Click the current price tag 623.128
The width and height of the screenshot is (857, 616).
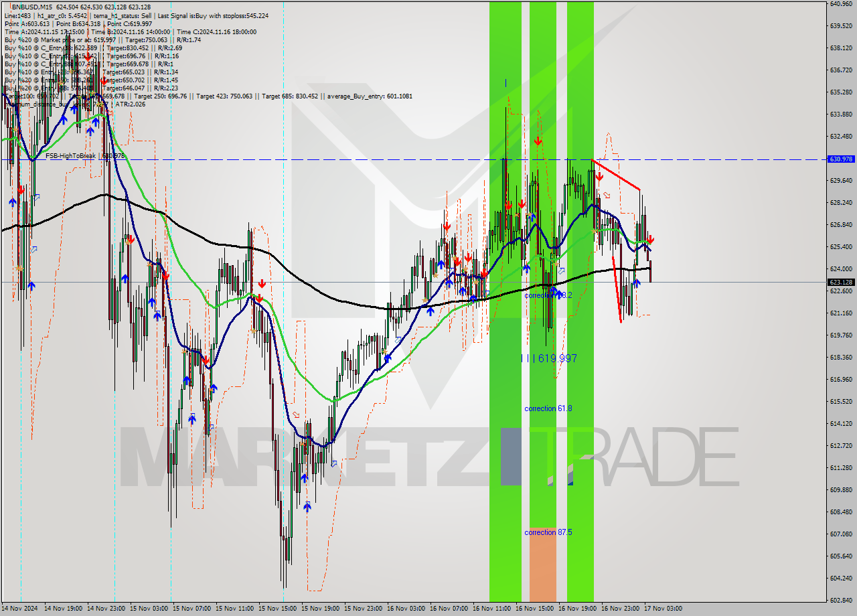(841, 283)
